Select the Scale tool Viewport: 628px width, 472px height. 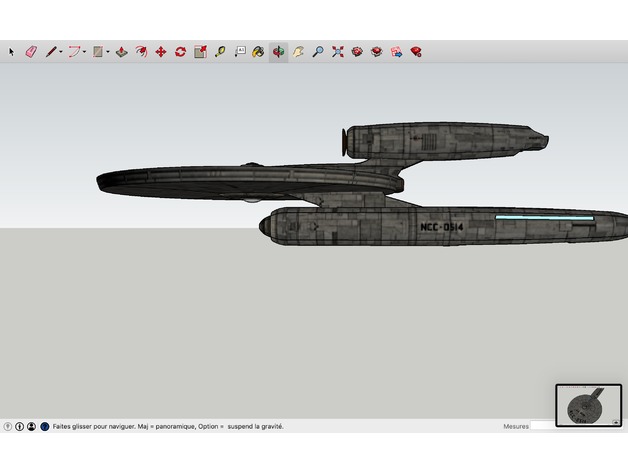coord(200,52)
